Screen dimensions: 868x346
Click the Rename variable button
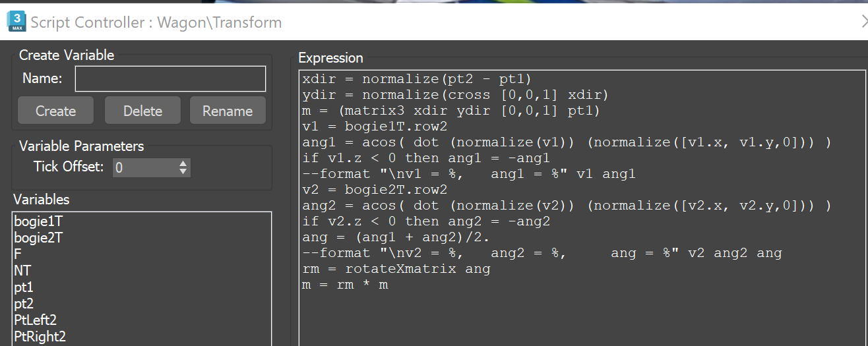(x=228, y=111)
